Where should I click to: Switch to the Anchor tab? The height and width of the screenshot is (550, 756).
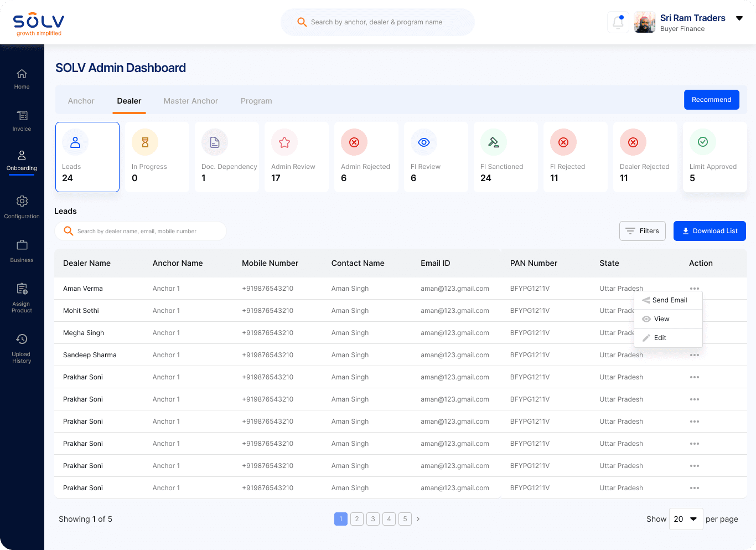81,101
